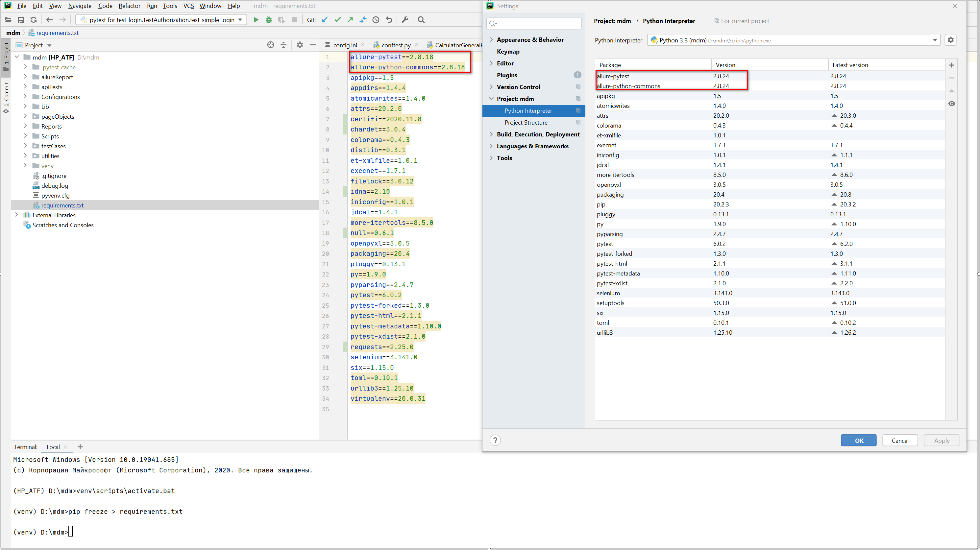Update project via the blue Git arrow

click(324, 20)
